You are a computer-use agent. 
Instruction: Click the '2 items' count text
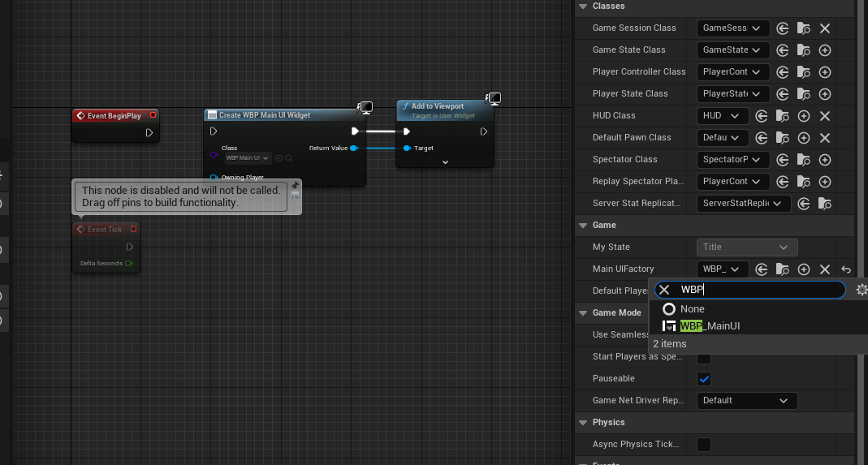tap(670, 344)
